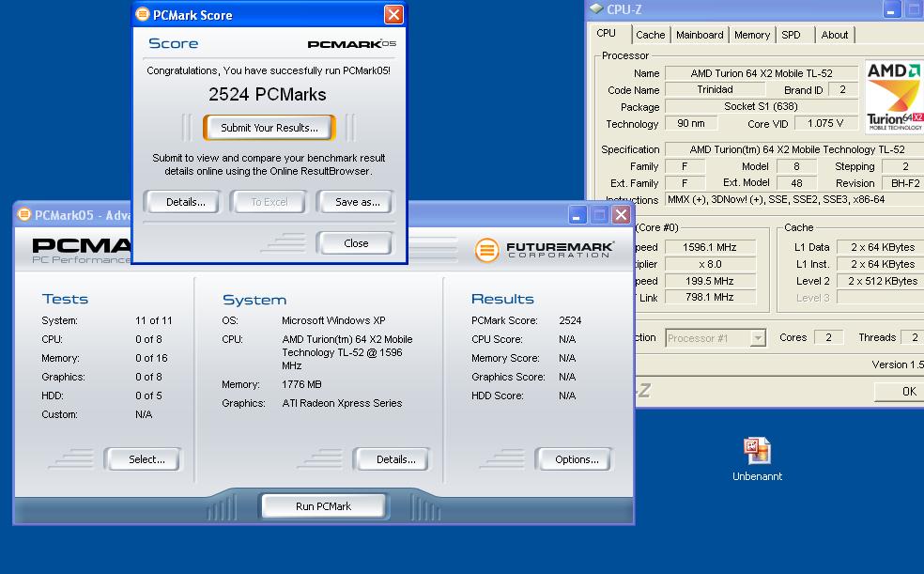This screenshot has width=924, height=574.
Task: Click the Submit Your Results button
Action: point(269,128)
